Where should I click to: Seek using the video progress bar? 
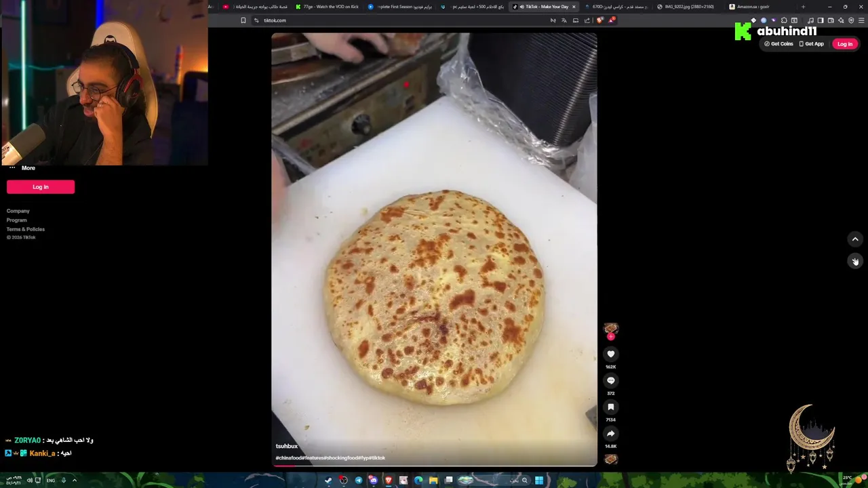point(434,466)
